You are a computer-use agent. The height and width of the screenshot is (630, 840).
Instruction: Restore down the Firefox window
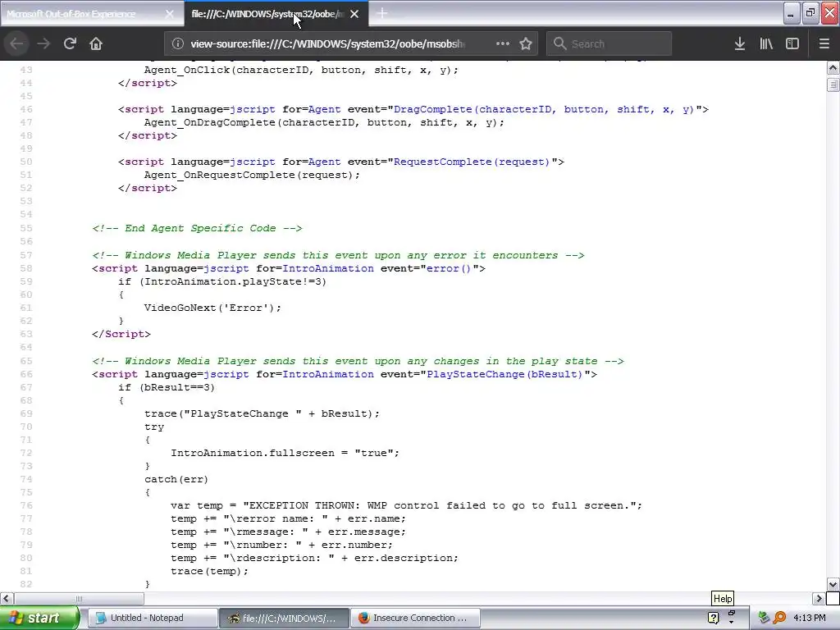[x=810, y=13]
